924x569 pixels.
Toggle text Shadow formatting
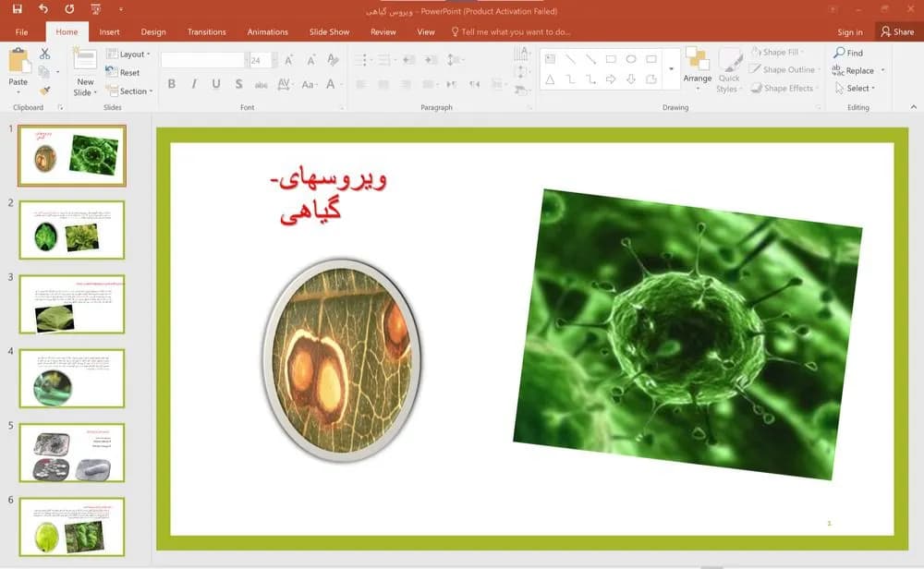[x=238, y=84]
